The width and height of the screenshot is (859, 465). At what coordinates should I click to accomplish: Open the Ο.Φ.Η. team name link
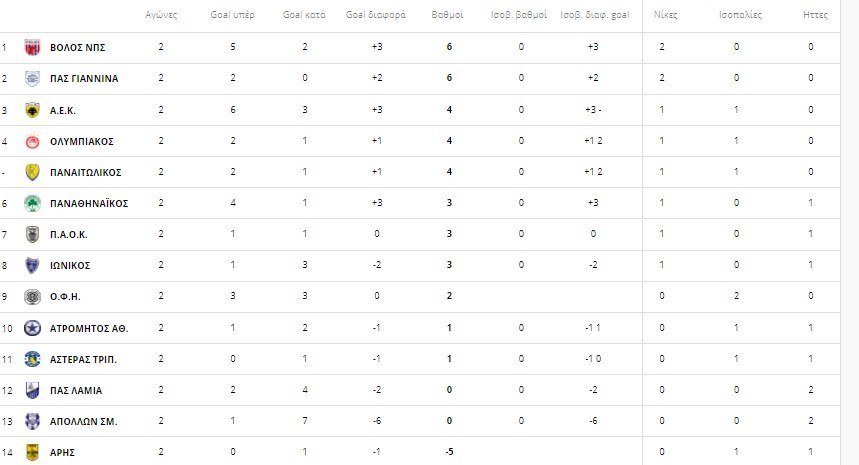click(x=66, y=296)
